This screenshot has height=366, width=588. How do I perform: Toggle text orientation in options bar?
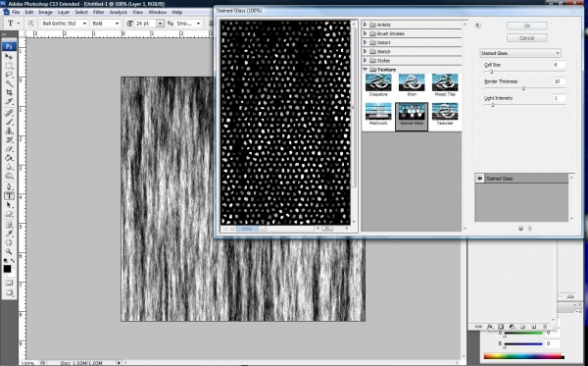[30, 24]
